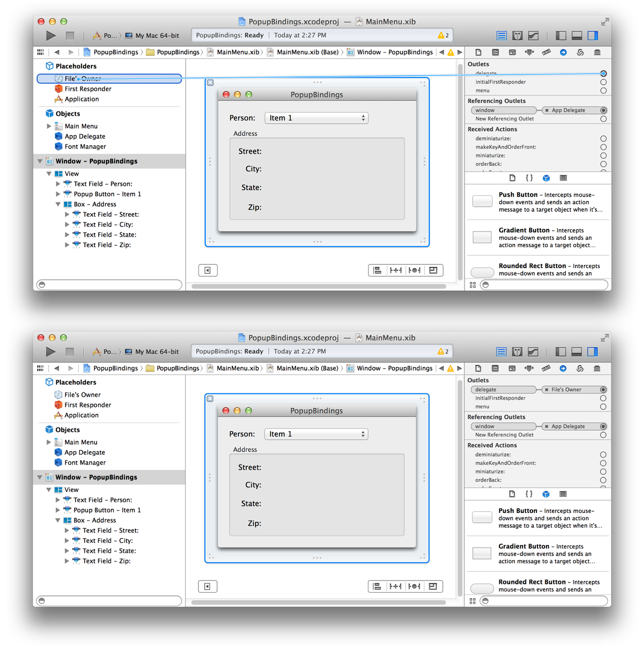This screenshot has height=652, width=644.
Task: Select initialFirstResponder outlet circle, top window
Action: [x=604, y=82]
